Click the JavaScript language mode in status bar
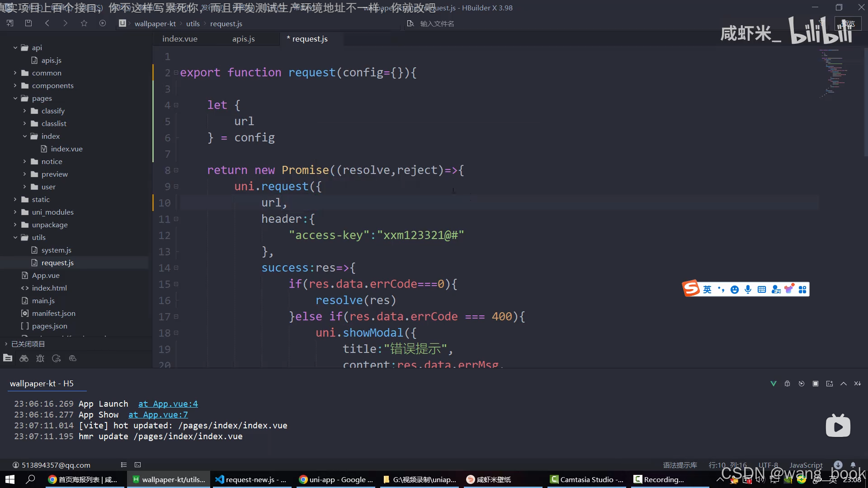This screenshot has height=488, width=868. [x=806, y=465]
